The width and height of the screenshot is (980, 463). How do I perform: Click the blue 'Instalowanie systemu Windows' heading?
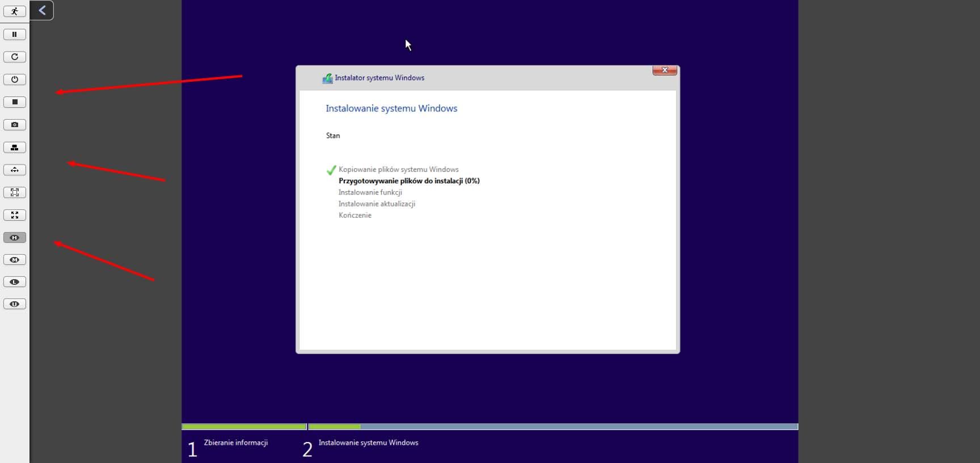tap(391, 108)
